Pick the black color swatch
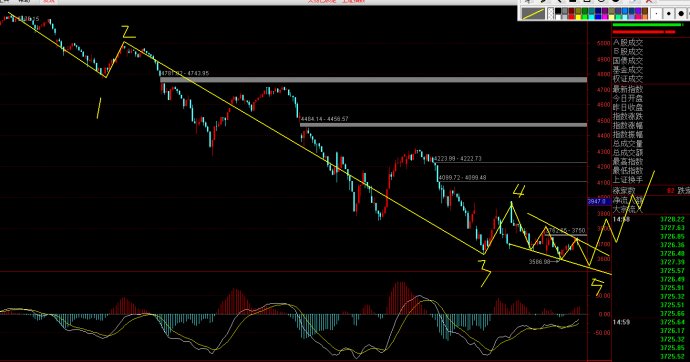The height and width of the screenshot is (362, 690). coord(558,11)
